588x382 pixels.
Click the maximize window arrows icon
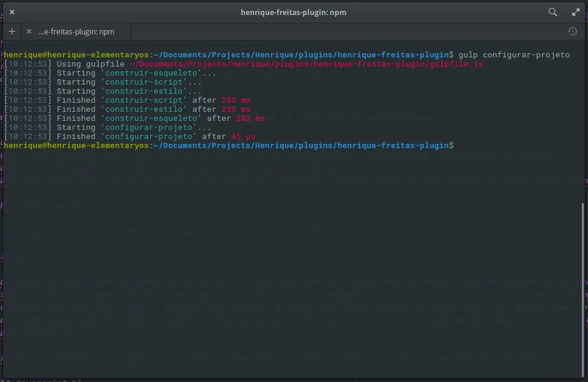576,12
